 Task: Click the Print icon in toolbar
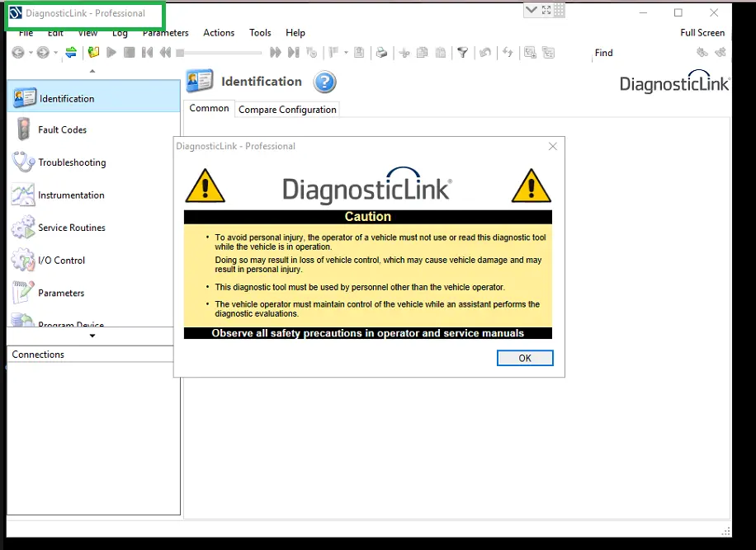coord(382,52)
